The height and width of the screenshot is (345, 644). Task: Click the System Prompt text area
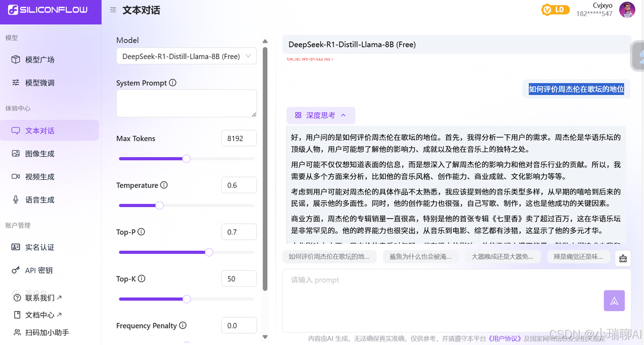pos(186,104)
